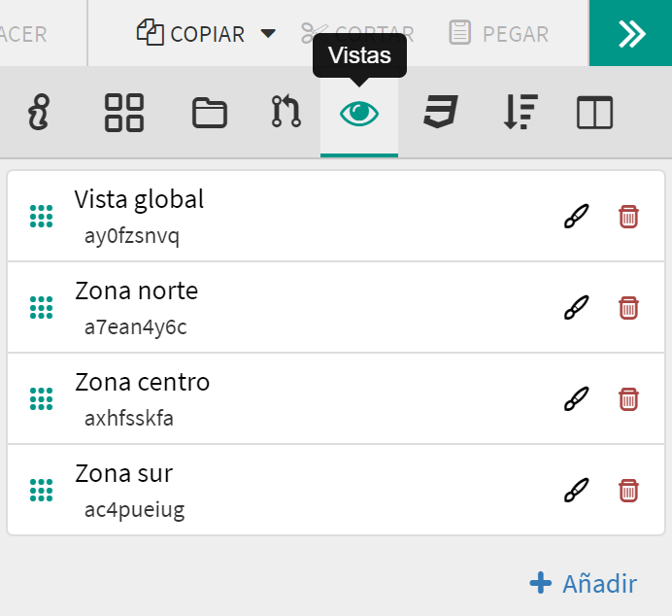Delete the Zona sur view
This screenshot has width=672, height=616.
pos(628,490)
